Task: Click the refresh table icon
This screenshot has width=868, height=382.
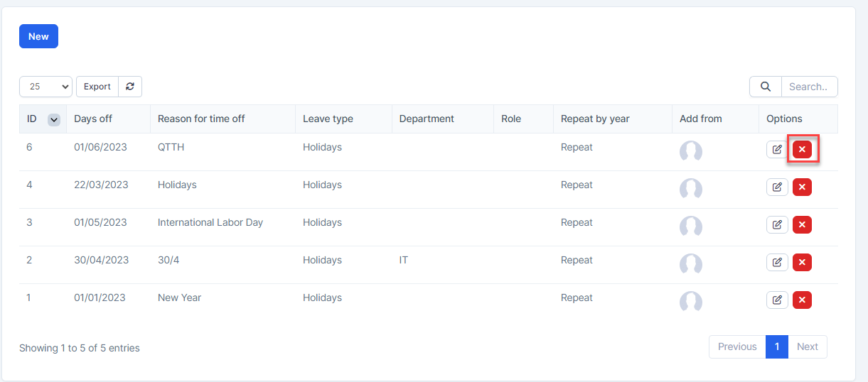Action: [130, 87]
